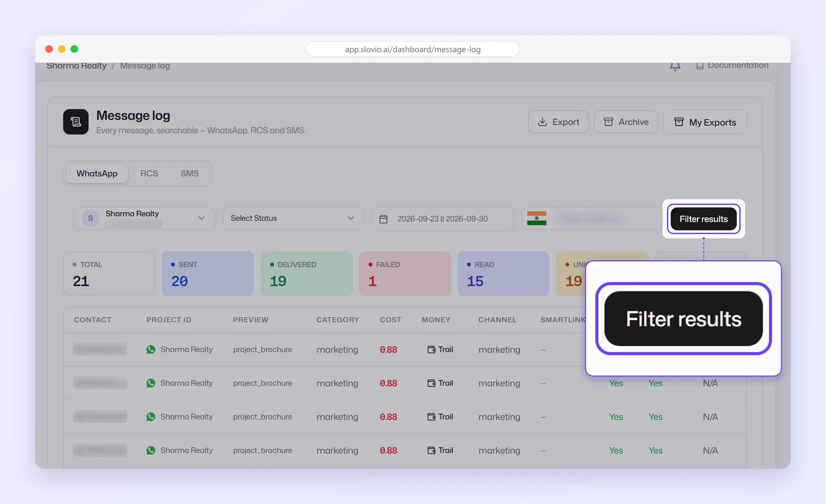Select the Failed stat card

405,274
